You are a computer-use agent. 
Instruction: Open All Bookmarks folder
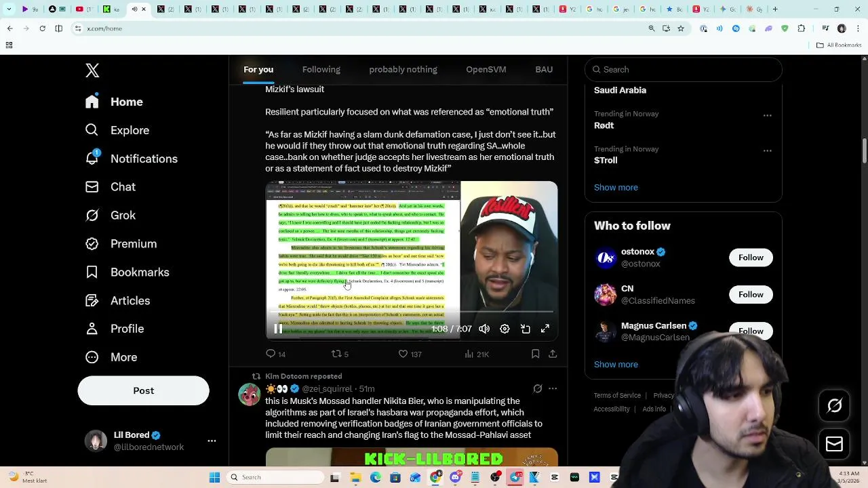[x=839, y=45]
